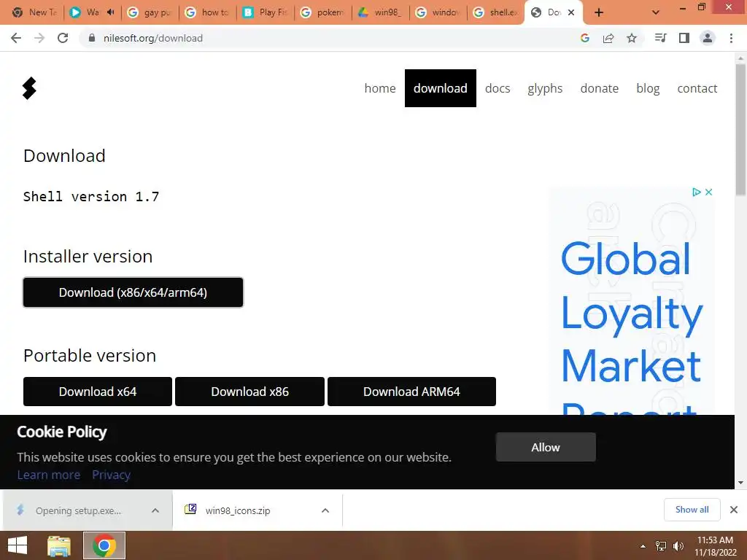Share this page via share icon
747x560 pixels.
608,38
